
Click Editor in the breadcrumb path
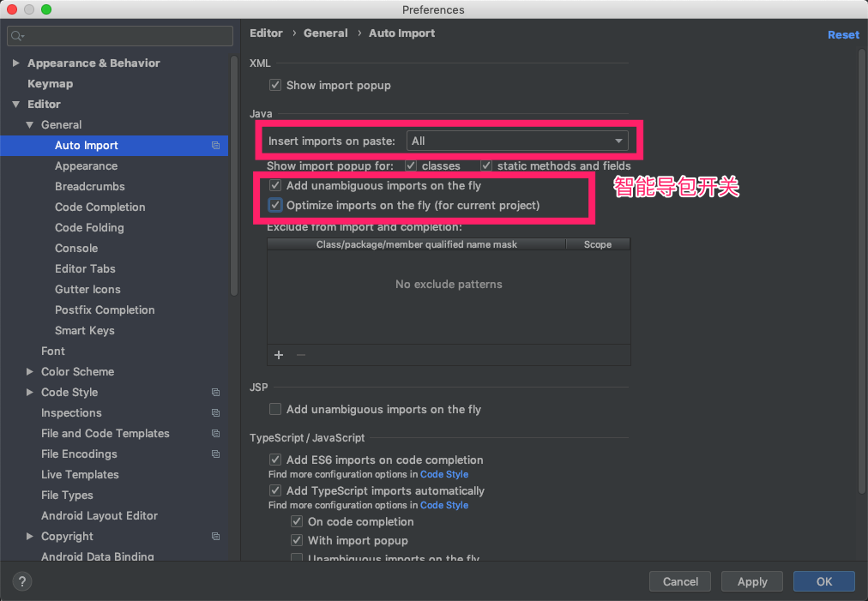coord(266,33)
